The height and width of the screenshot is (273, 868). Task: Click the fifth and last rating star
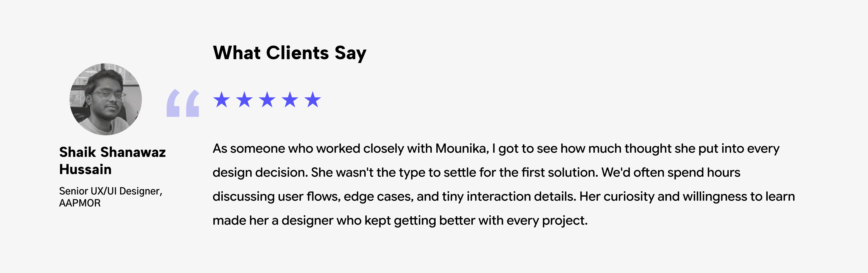[x=313, y=100]
